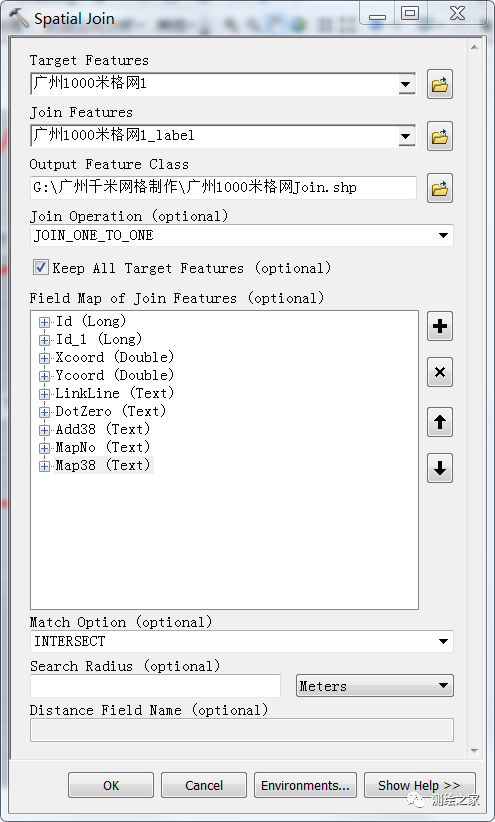Uncheck Keep All Target Features

pos(41,267)
